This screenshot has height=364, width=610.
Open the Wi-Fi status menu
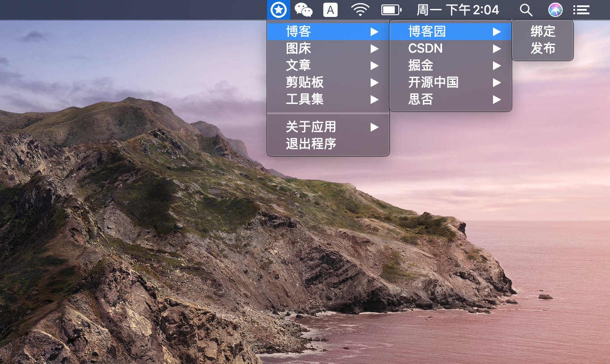(360, 9)
